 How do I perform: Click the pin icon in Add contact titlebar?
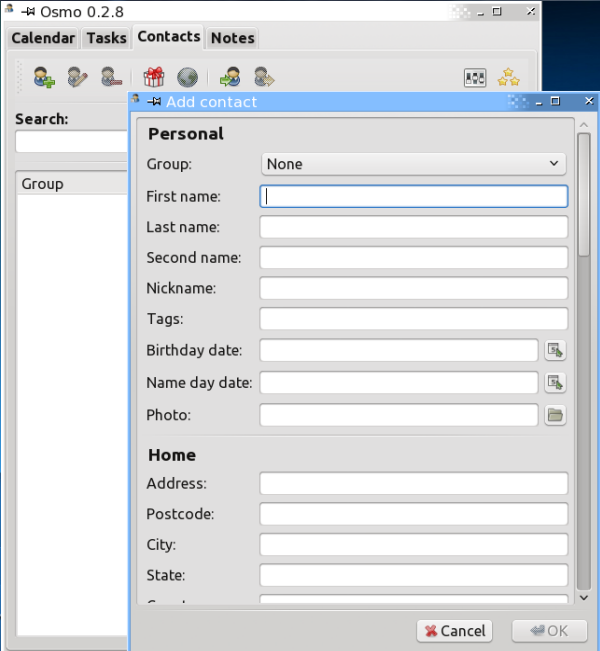[x=154, y=101]
